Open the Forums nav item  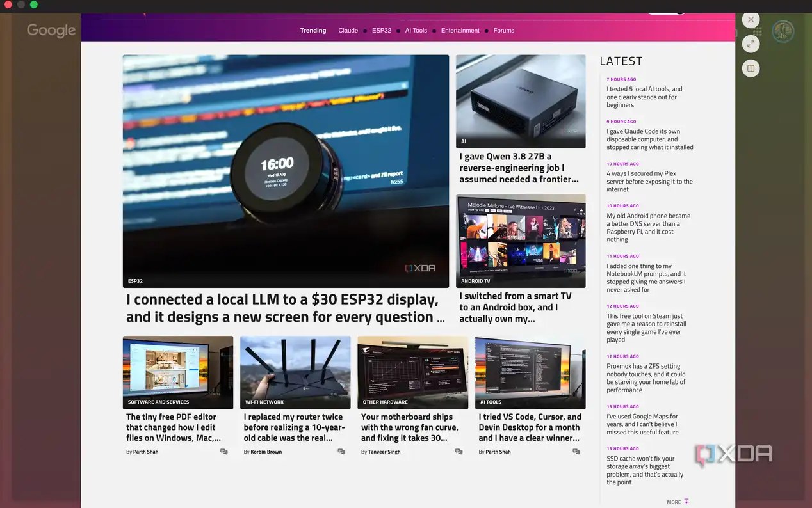[504, 31]
